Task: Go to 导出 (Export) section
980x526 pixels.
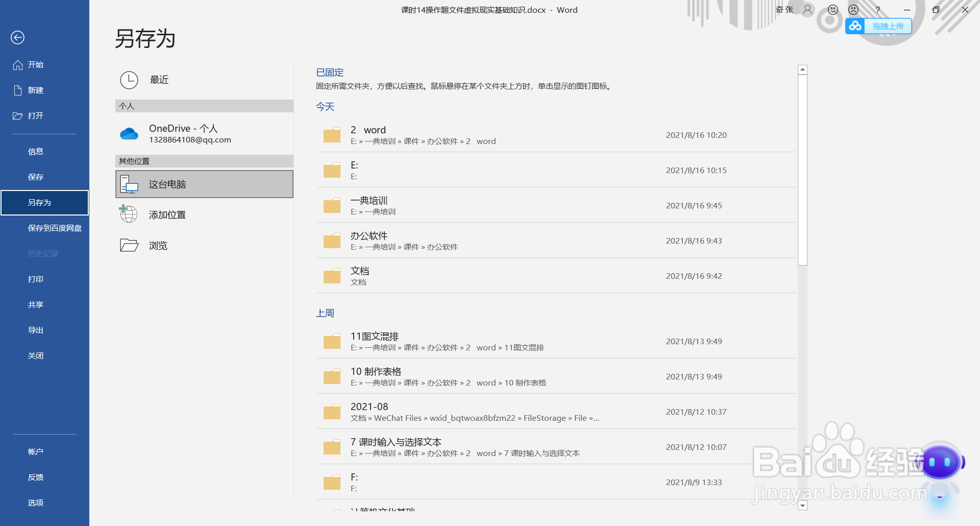Action: [x=36, y=329]
